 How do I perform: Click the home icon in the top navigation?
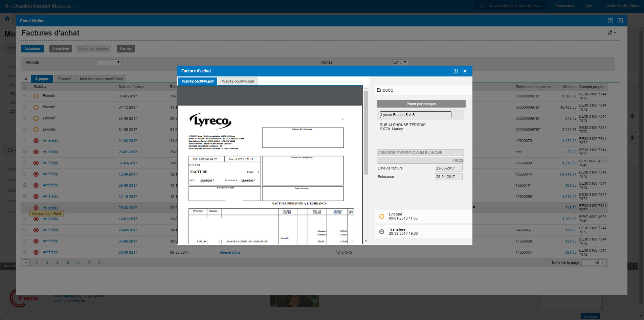click(x=7, y=19)
